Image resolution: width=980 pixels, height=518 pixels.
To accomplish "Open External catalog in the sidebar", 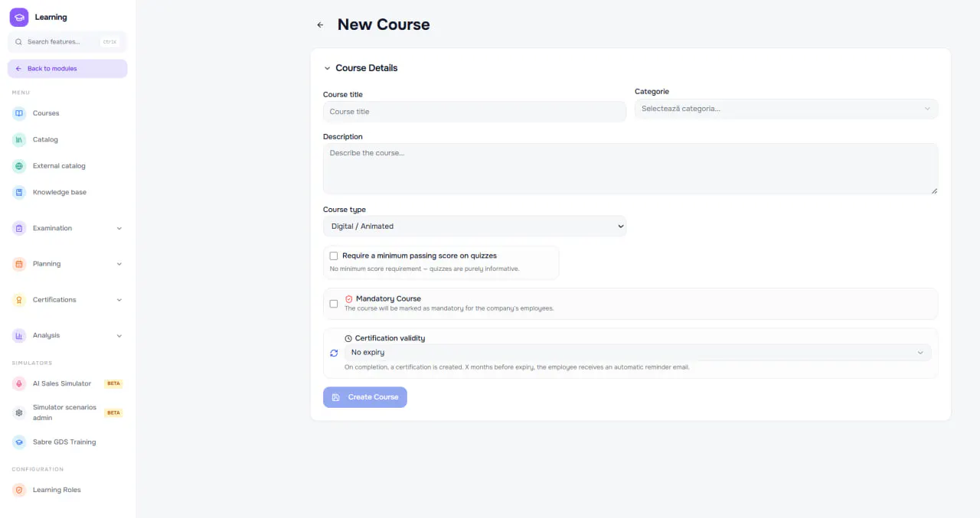I will (x=67, y=166).
